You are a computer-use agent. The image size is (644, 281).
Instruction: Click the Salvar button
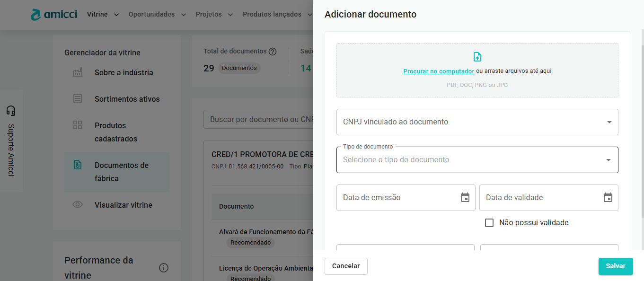click(x=615, y=266)
